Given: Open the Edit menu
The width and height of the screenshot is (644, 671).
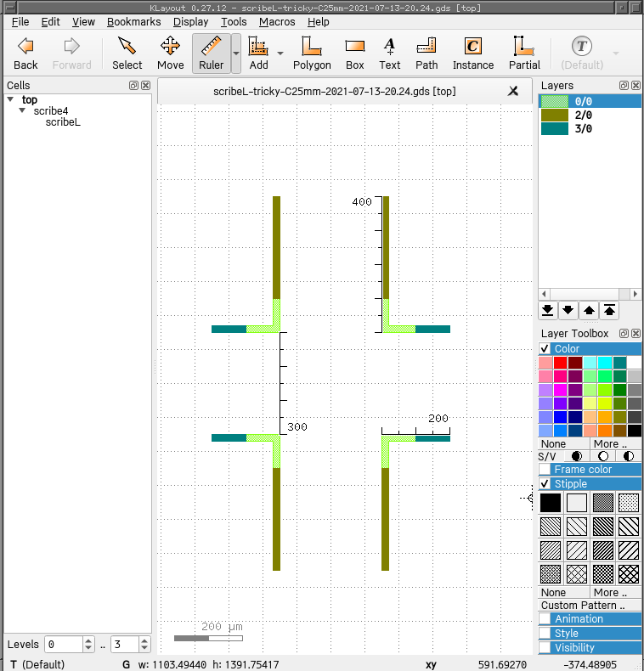Looking at the screenshot, I should [50, 22].
